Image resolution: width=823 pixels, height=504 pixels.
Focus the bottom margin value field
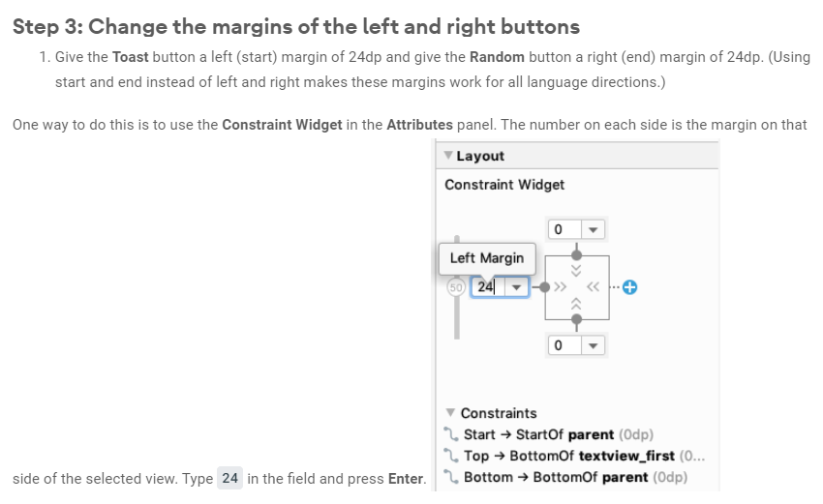(564, 345)
